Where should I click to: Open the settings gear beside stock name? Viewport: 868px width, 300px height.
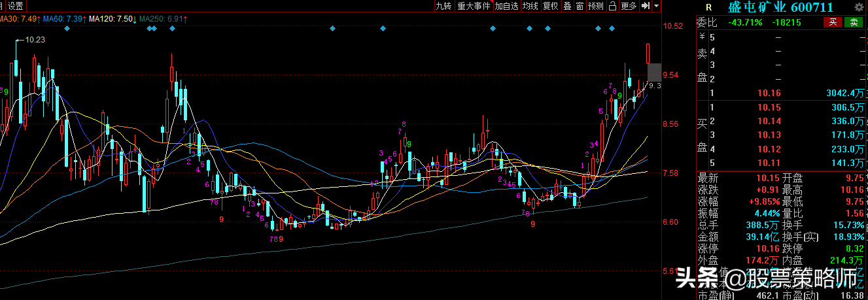pos(858,7)
